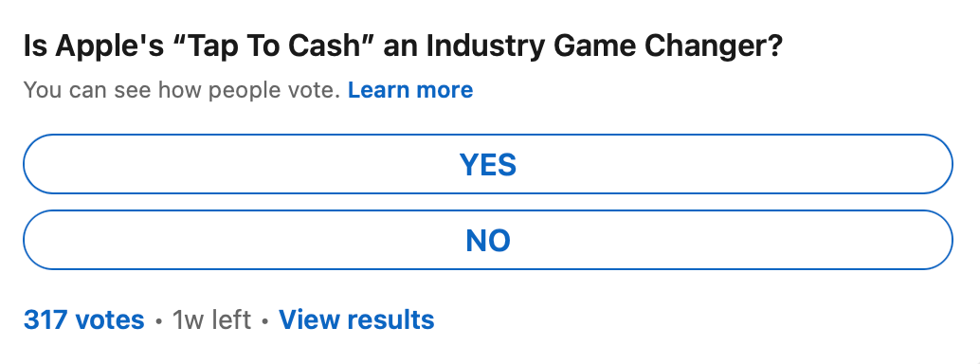Viewport: 980px width, 364px height.
Task: Click the poll question title text
Action: (x=403, y=47)
